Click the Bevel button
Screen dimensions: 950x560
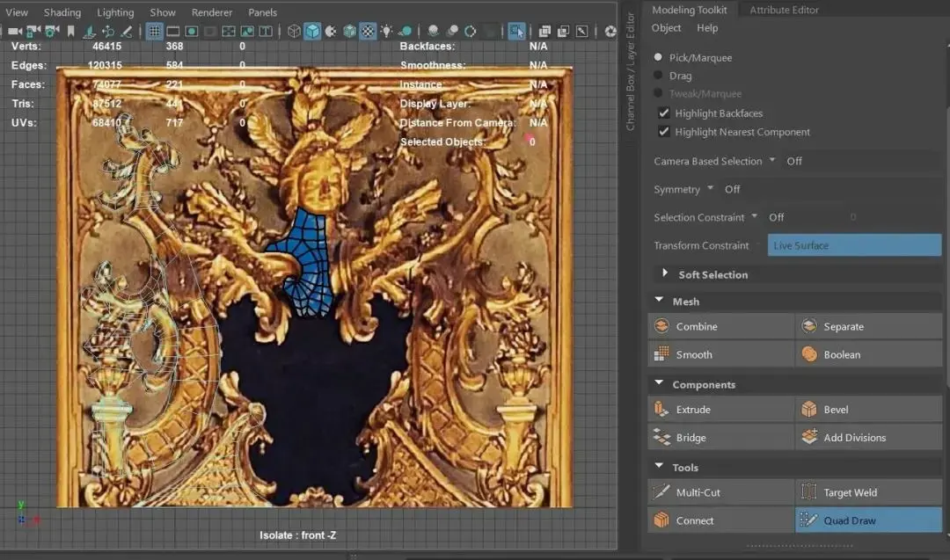point(869,410)
